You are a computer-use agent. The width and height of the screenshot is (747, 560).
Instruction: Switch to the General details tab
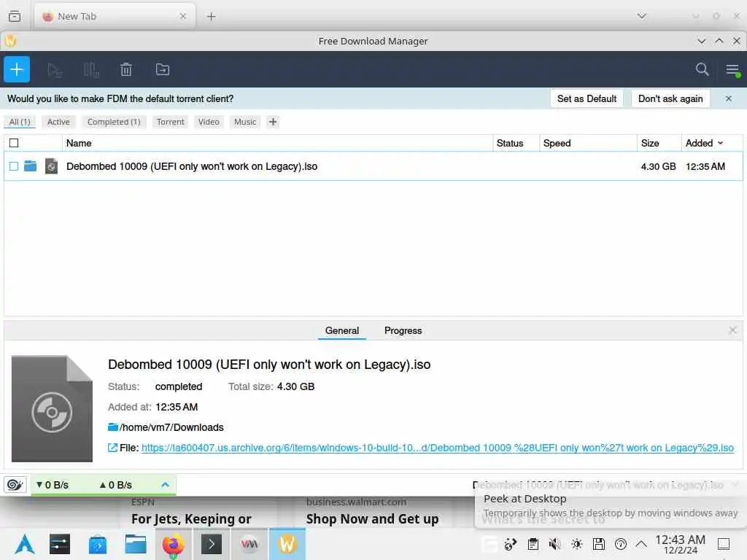pos(342,330)
